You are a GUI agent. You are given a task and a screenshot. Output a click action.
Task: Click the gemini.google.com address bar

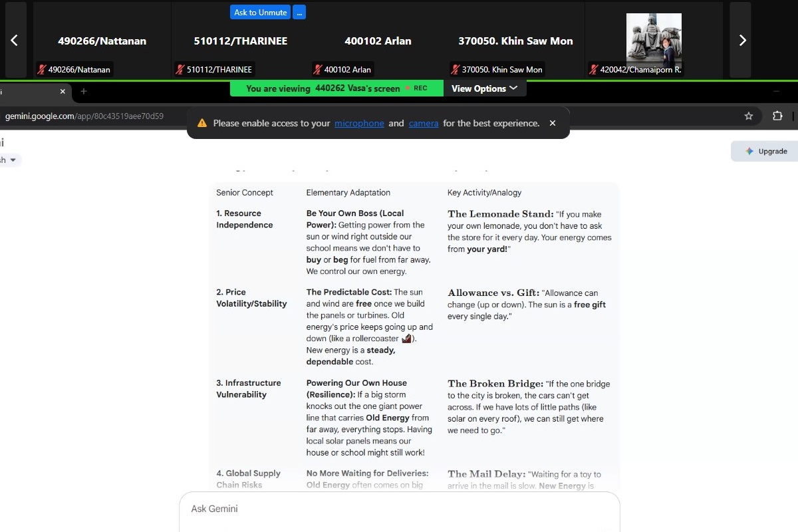[x=84, y=116]
